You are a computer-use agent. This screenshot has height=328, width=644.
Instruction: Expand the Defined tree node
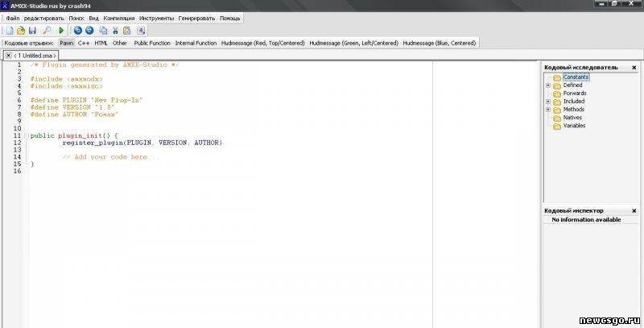pyautogui.click(x=548, y=85)
